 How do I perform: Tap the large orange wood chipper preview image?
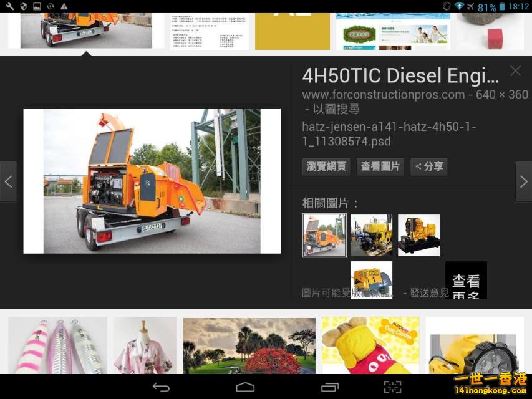tap(152, 181)
